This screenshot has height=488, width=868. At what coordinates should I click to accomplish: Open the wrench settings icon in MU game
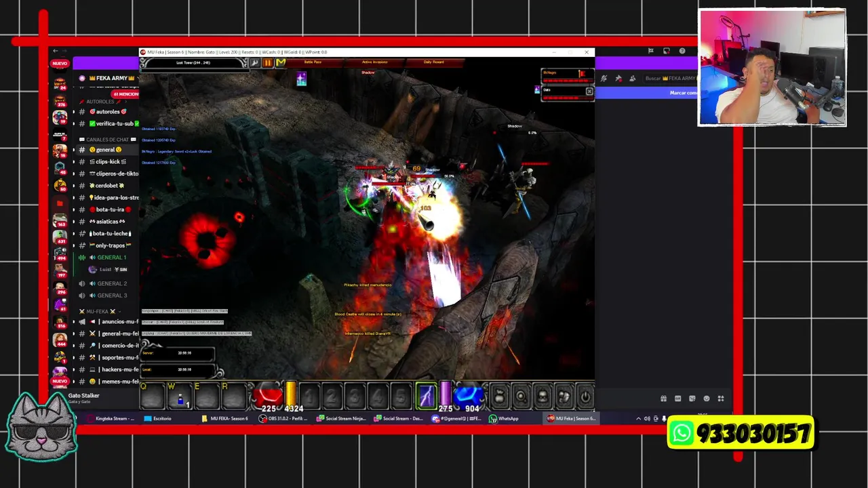(x=255, y=62)
